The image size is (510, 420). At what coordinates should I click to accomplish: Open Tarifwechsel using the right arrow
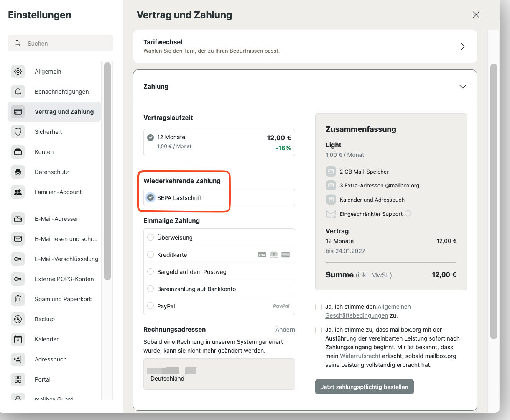pyautogui.click(x=462, y=46)
